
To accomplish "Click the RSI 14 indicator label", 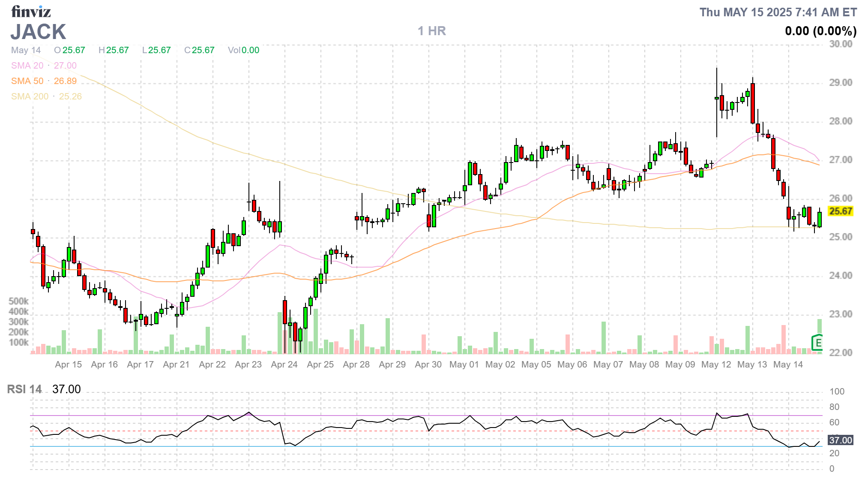I will [x=24, y=389].
